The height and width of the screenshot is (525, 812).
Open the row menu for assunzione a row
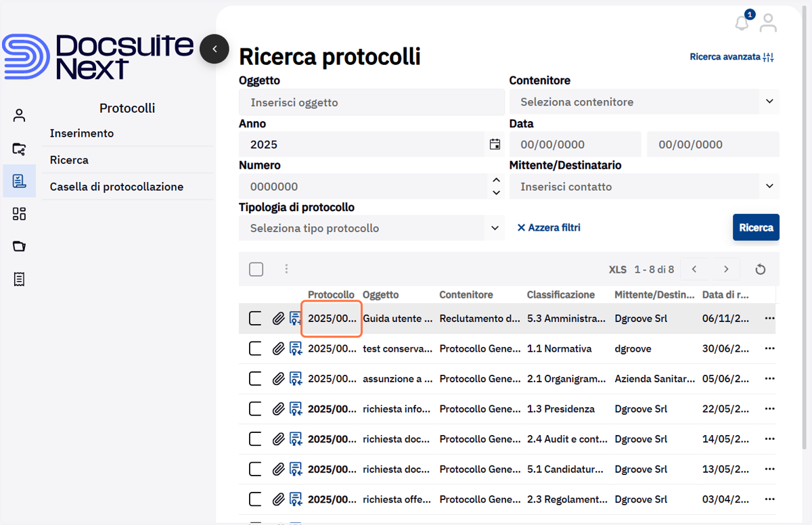click(769, 379)
